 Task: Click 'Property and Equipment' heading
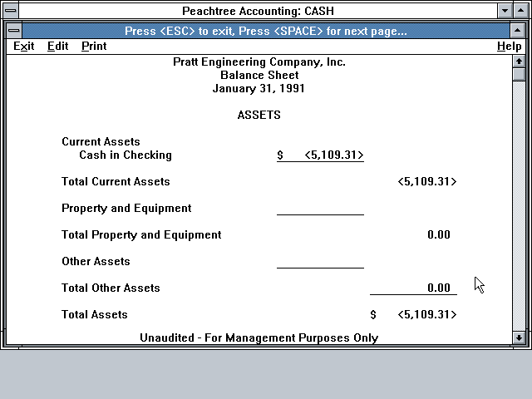coord(126,209)
